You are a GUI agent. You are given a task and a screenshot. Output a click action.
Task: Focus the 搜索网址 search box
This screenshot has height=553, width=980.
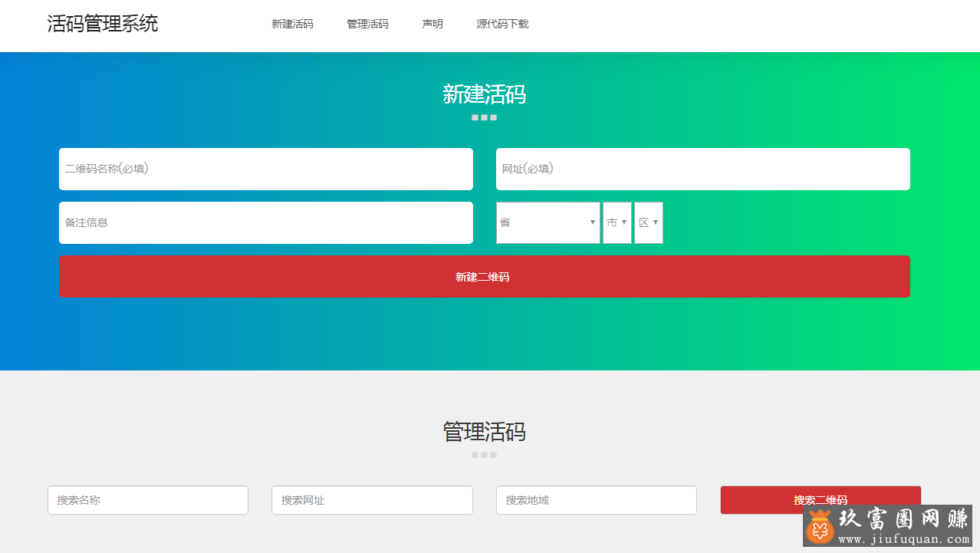pyautogui.click(x=372, y=500)
